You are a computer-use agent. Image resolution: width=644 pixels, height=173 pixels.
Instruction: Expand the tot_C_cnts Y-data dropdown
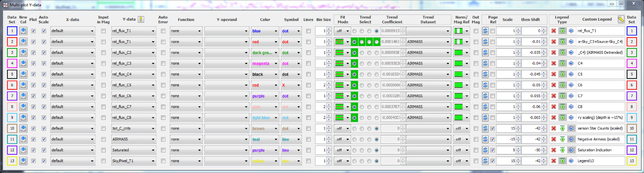134,128
